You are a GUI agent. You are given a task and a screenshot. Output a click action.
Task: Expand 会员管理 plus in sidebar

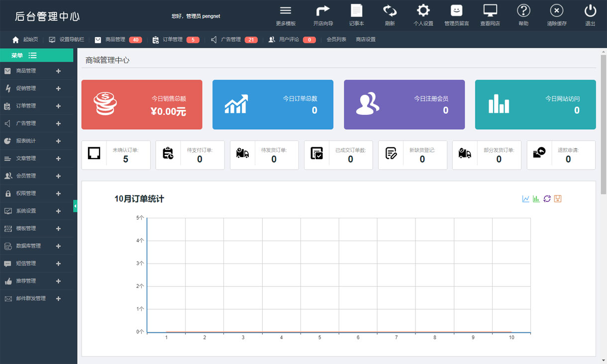58,176
